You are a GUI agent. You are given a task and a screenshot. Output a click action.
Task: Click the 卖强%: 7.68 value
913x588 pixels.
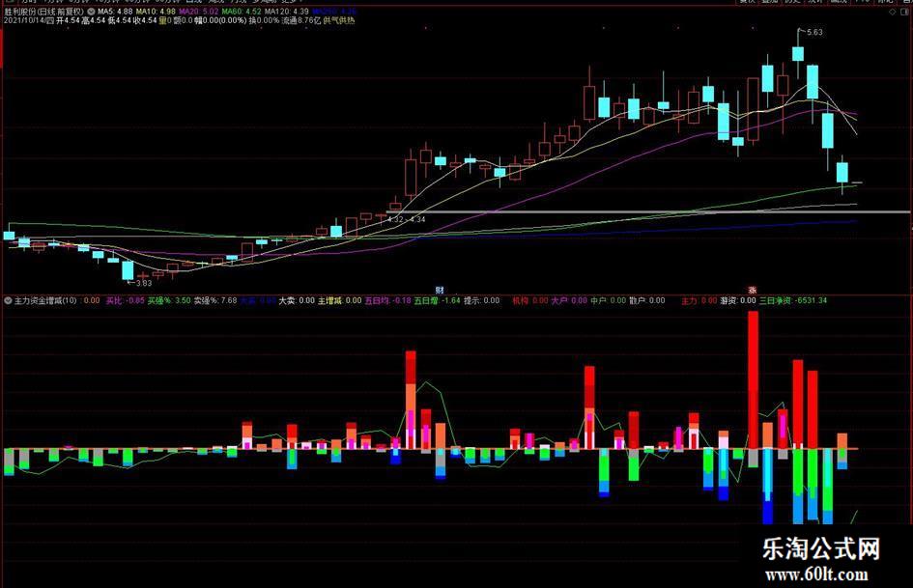pyautogui.click(x=215, y=301)
